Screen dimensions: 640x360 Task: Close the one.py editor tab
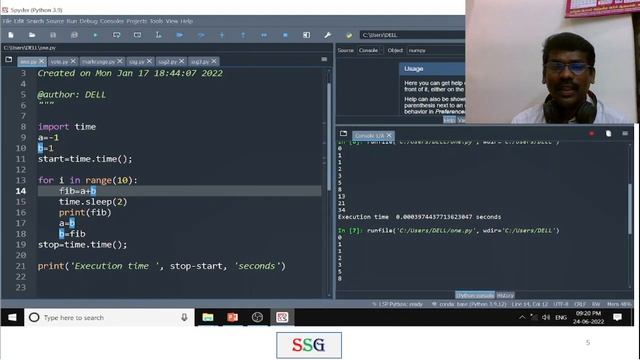pos(42,61)
